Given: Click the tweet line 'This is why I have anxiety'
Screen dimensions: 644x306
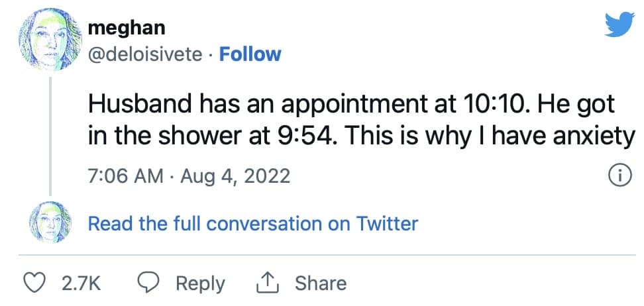Looking at the screenshot, I should tap(489, 137).
